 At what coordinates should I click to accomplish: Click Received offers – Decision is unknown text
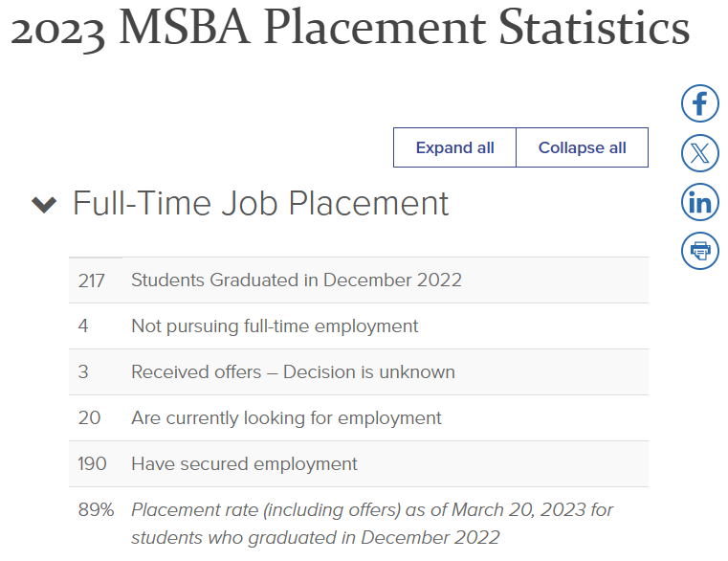tap(293, 371)
